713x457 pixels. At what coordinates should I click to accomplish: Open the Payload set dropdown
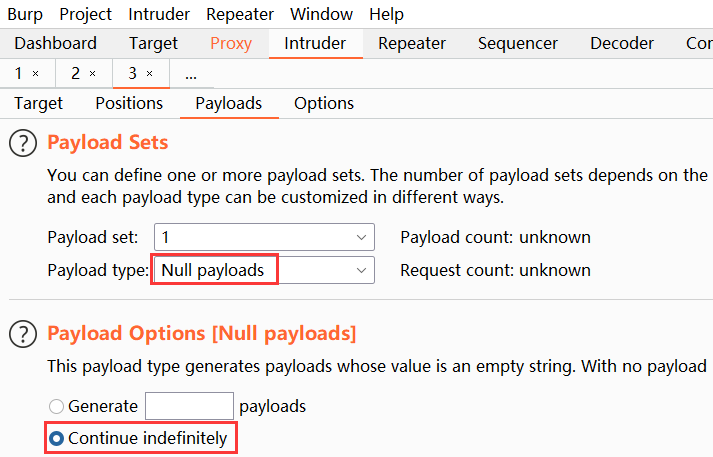coord(264,237)
